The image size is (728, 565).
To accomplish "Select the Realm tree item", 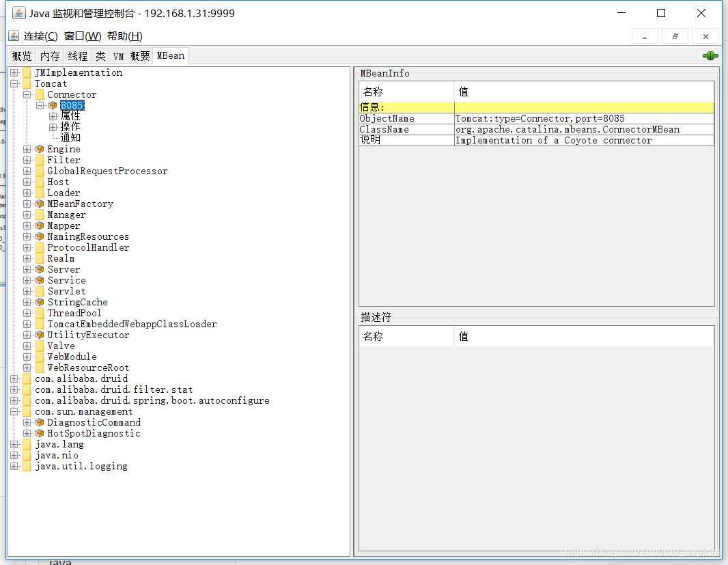I will (x=61, y=258).
